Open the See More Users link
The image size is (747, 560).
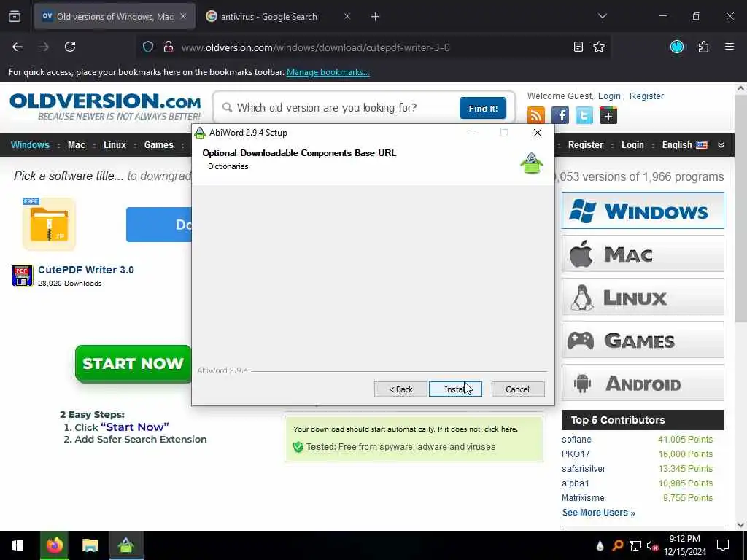pyautogui.click(x=598, y=513)
